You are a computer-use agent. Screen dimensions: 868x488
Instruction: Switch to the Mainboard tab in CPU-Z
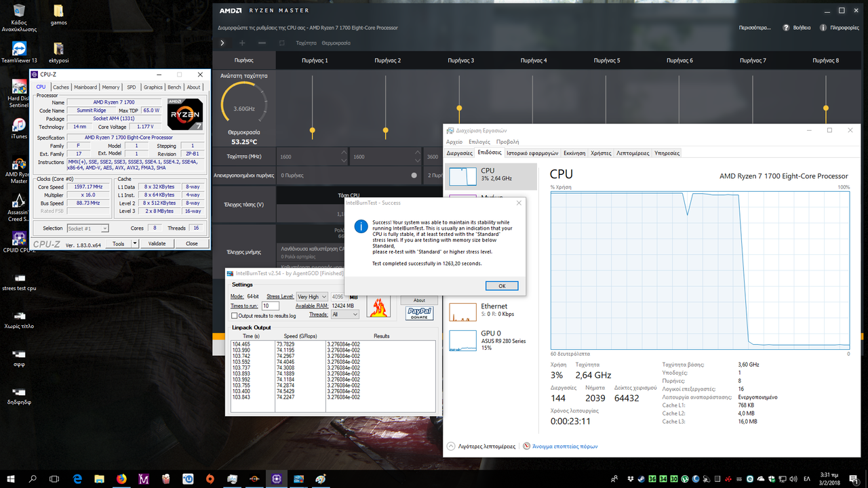click(85, 87)
